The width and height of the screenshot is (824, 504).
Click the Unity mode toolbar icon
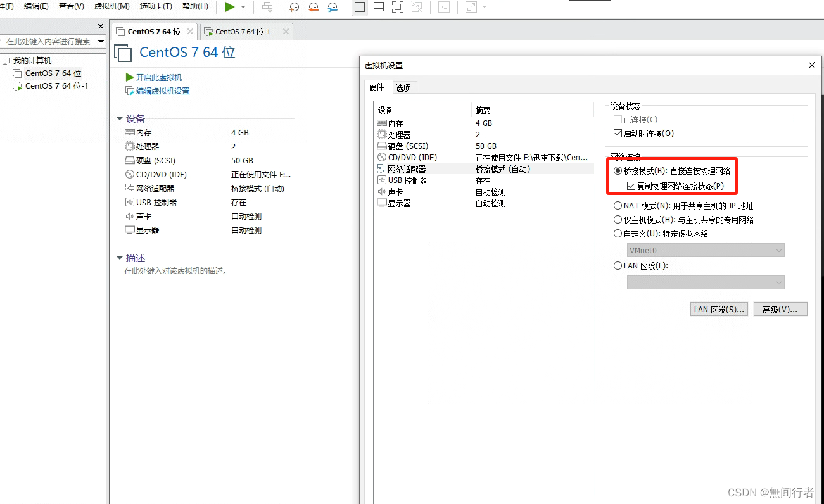click(416, 7)
